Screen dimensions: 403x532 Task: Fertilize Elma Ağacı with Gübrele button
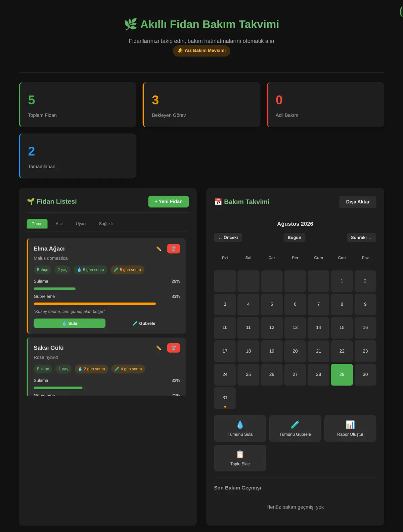[x=144, y=323]
